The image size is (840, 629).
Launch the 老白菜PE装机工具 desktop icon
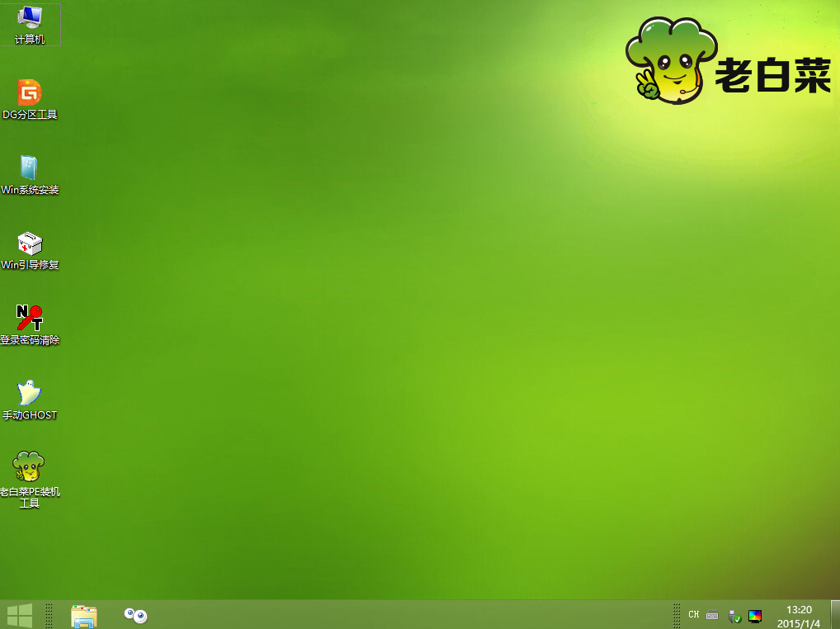click(30, 480)
